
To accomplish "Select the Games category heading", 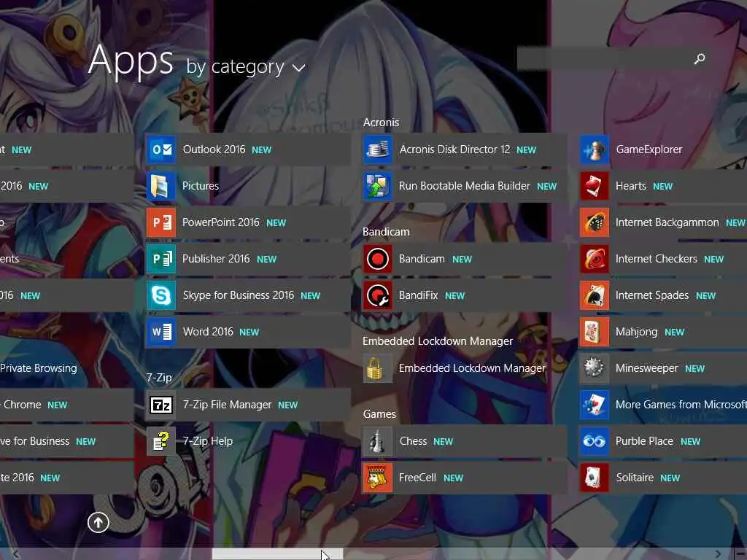I will [379, 414].
